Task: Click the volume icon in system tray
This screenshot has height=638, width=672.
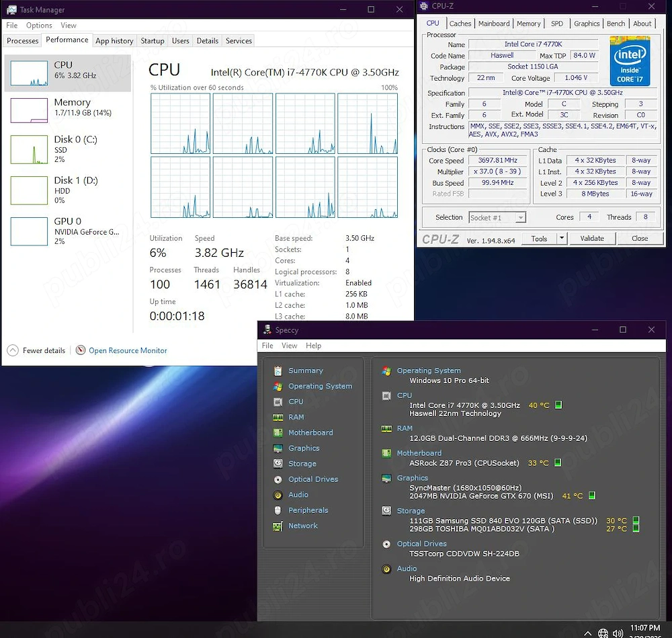Action: point(618,633)
